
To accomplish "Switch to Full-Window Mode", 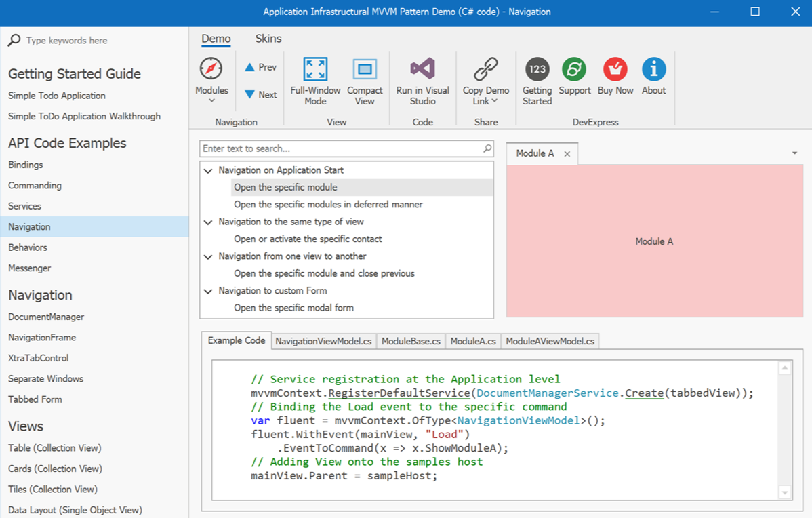I will point(315,81).
